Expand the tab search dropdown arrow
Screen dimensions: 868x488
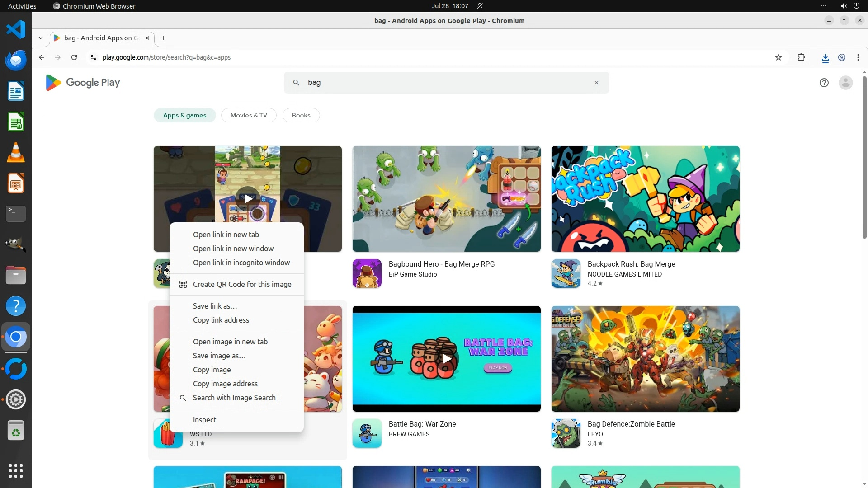coord(41,38)
